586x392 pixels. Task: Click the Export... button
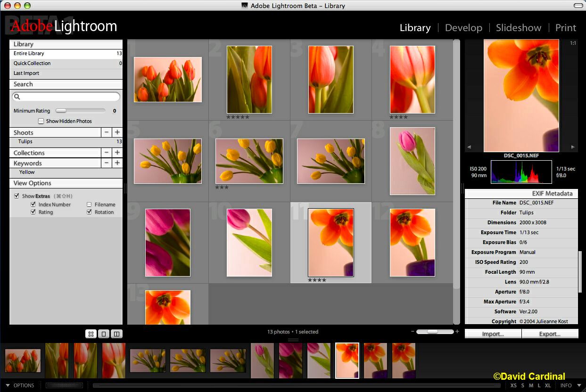point(550,334)
